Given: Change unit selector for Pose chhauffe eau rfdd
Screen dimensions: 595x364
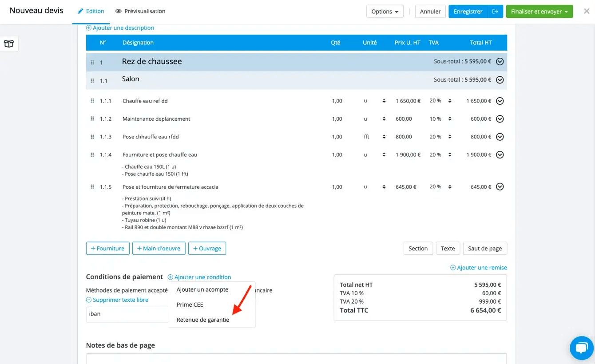Looking at the screenshot, I should click(x=384, y=137).
